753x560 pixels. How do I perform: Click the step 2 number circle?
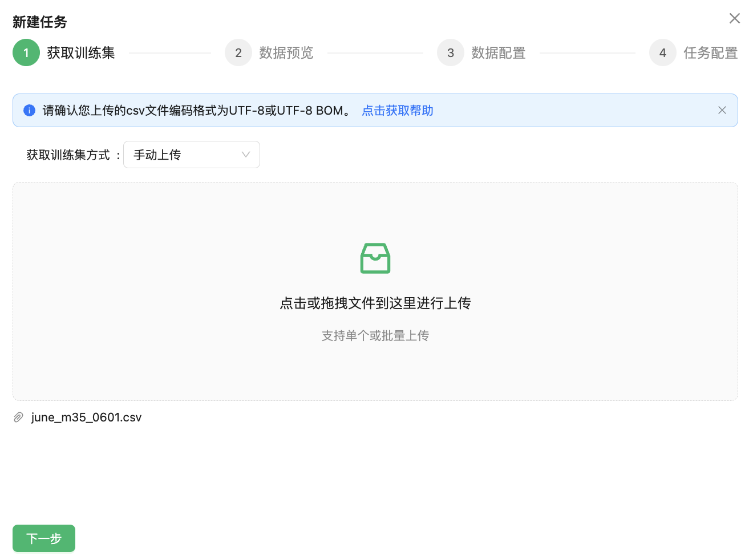(x=238, y=53)
